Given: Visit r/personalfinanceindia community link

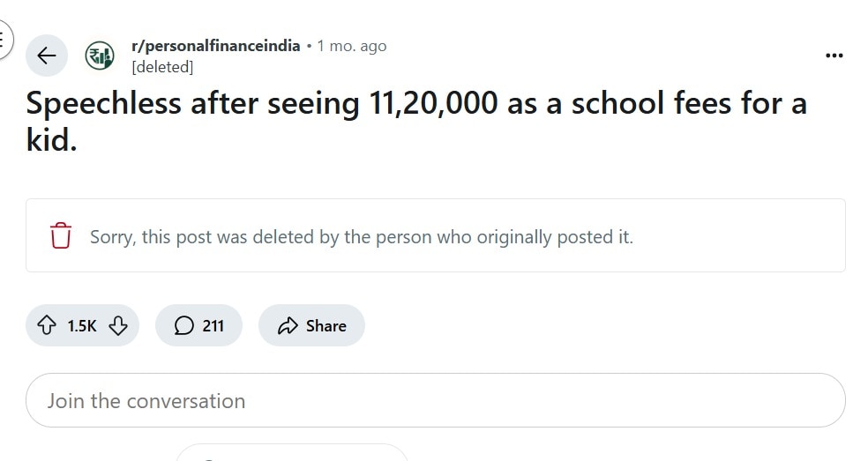Looking at the screenshot, I should [216, 46].
